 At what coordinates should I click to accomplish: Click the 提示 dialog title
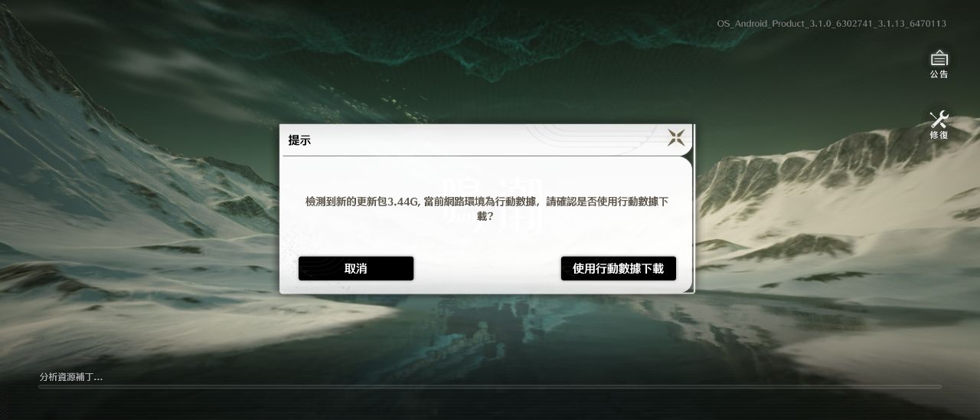(x=299, y=140)
